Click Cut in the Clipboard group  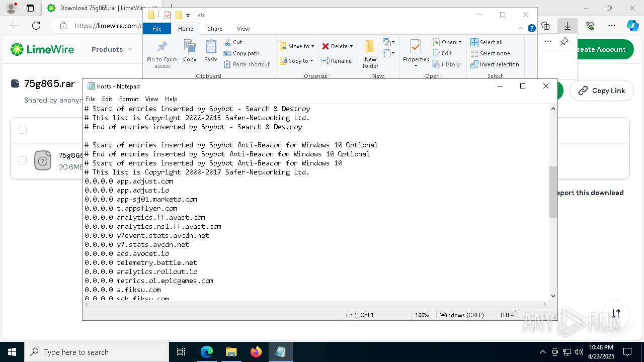pos(233,42)
